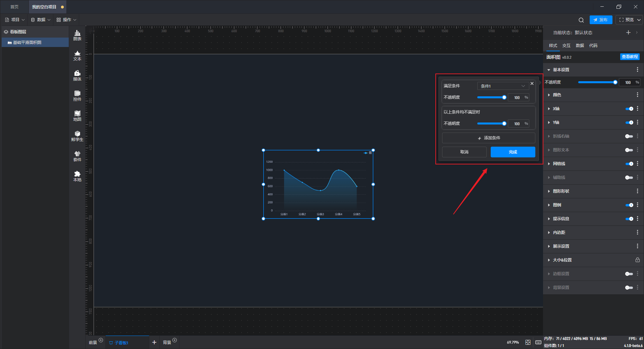This screenshot has width=644, height=349.
Task: Switch to the 数据 properties tab
Action: coord(580,46)
